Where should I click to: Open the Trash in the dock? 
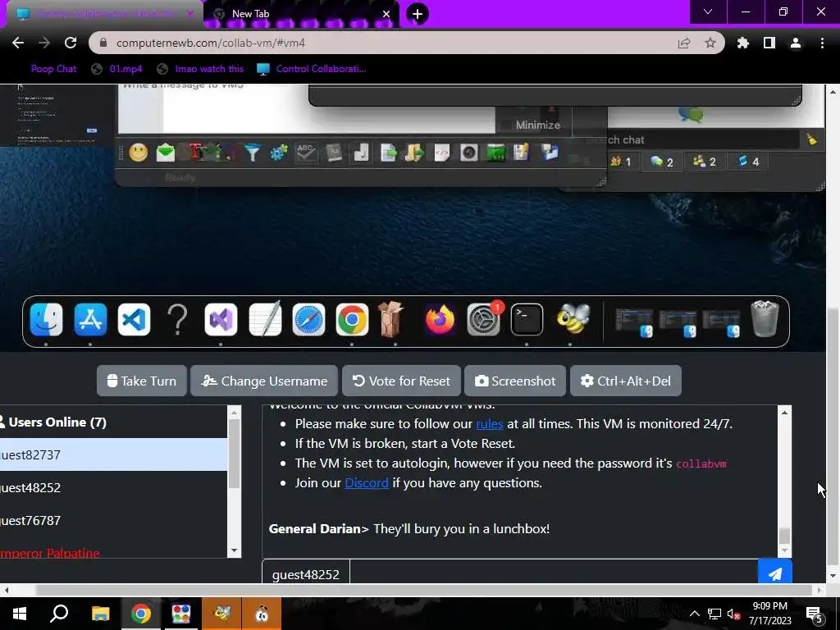tap(765, 319)
